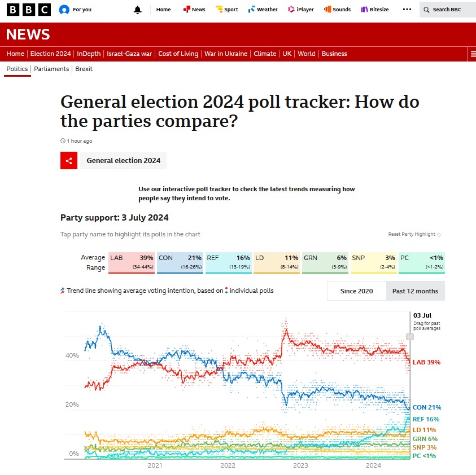Viewport: 476px width, 475px height.
Task: Highlight LAB party polls
Action: (x=131, y=262)
